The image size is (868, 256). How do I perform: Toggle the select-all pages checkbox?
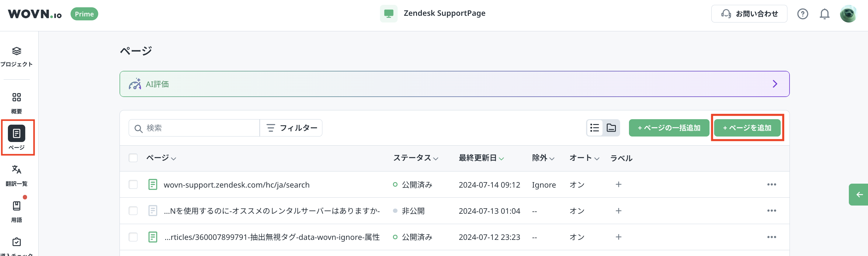coord(133,158)
